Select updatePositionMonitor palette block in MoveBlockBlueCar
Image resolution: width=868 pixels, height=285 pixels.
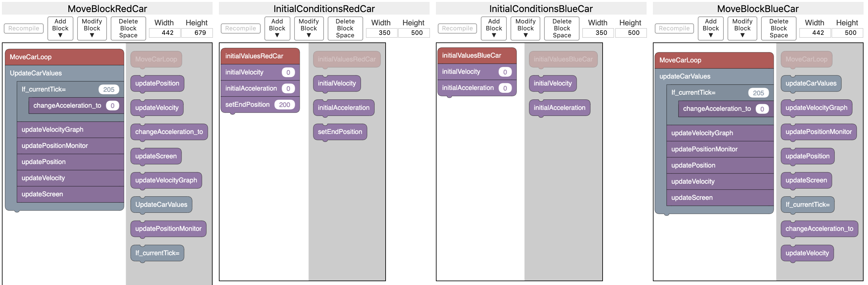(818, 132)
